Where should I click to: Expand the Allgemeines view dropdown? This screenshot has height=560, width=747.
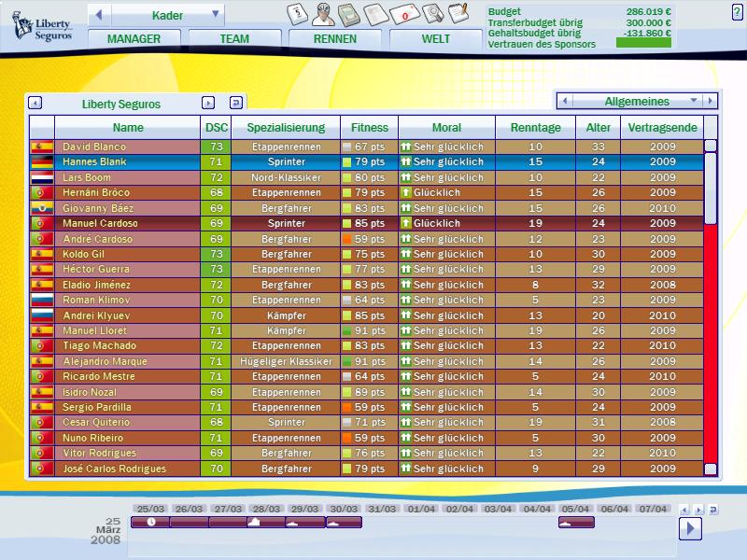pos(693,101)
